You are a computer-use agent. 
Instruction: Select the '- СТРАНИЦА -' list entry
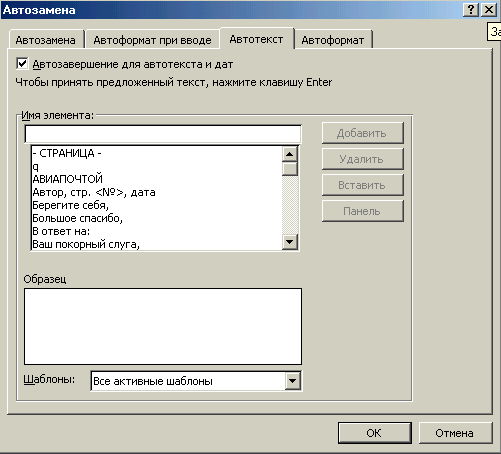coord(157,153)
